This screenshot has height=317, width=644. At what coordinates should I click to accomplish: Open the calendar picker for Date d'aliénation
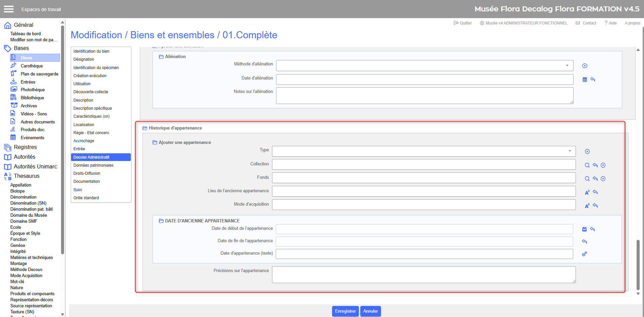(585, 80)
